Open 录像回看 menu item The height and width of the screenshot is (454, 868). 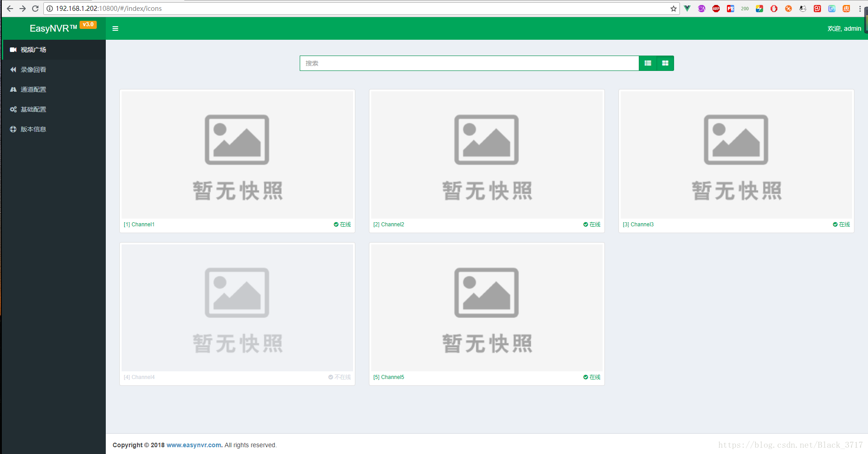tap(54, 70)
